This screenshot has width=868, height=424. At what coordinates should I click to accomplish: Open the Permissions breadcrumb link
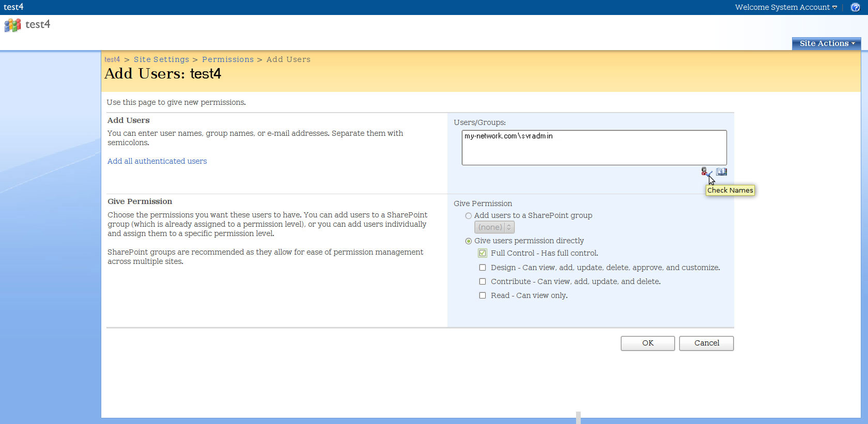coord(228,59)
